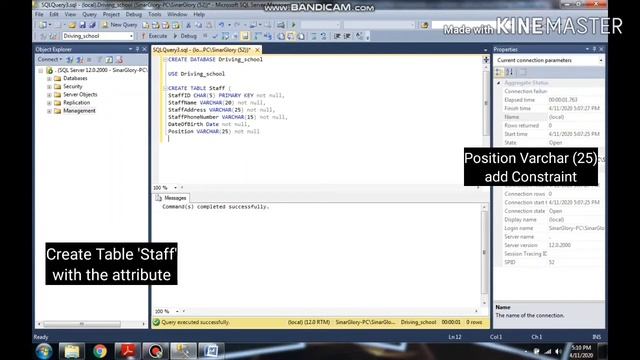Open the Window menu
The image size is (640, 360).
pos(177,14)
